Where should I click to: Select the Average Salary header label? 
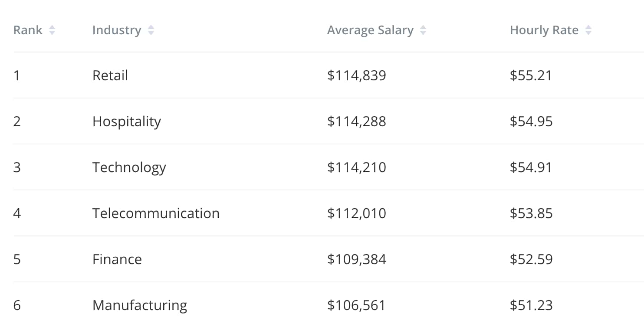[370, 30]
